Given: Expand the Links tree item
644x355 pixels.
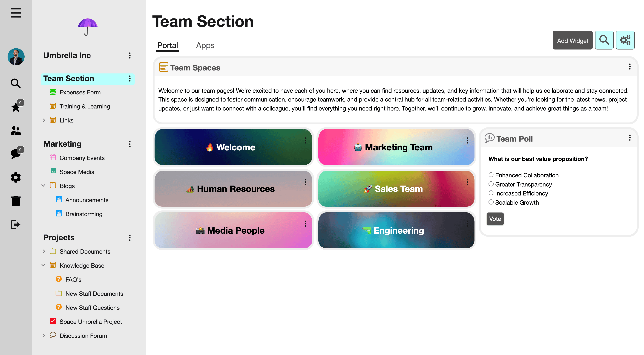Looking at the screenshot, I should (44, 120).
